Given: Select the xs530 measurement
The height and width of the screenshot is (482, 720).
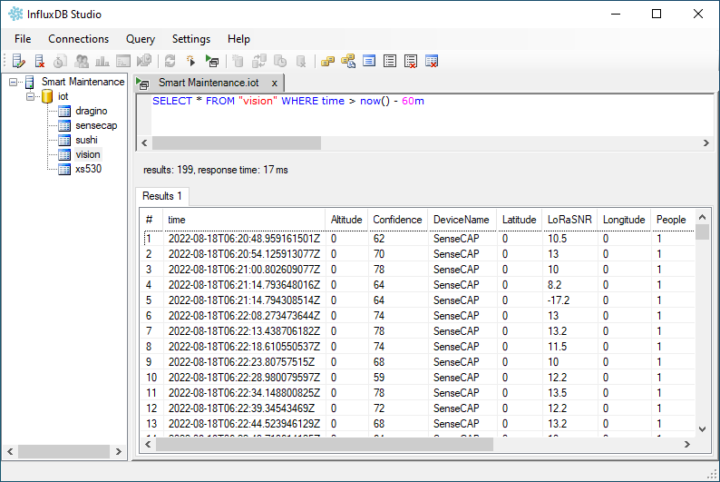Looking at the screenshot, I should coord(88,169).
